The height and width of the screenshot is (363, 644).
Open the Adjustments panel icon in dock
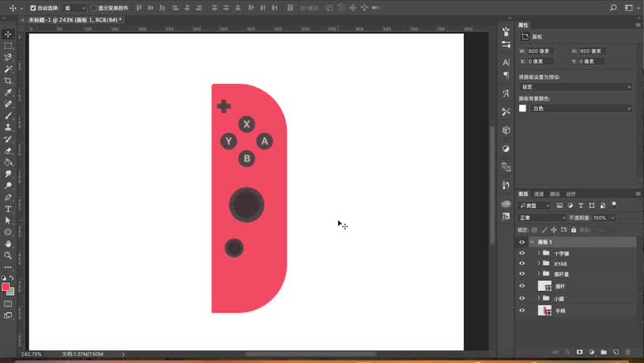click(506, 149)
